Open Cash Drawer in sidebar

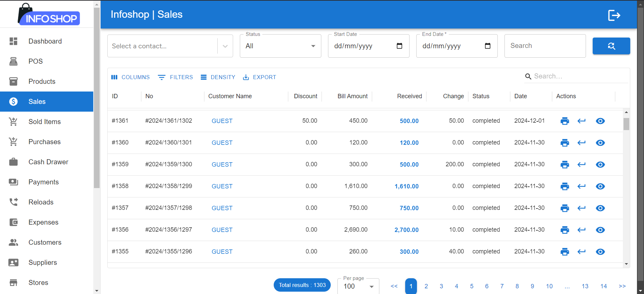pyautogui.click(x=48, y=162)
